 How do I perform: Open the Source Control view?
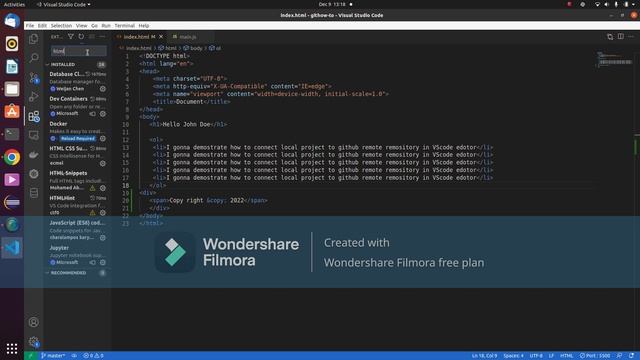tap(34, 78)
